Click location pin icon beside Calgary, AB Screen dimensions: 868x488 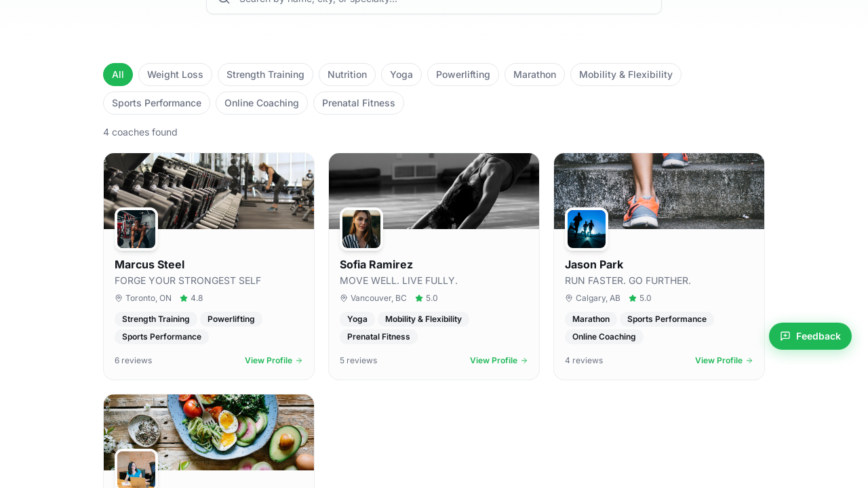[x=569, y=298]
